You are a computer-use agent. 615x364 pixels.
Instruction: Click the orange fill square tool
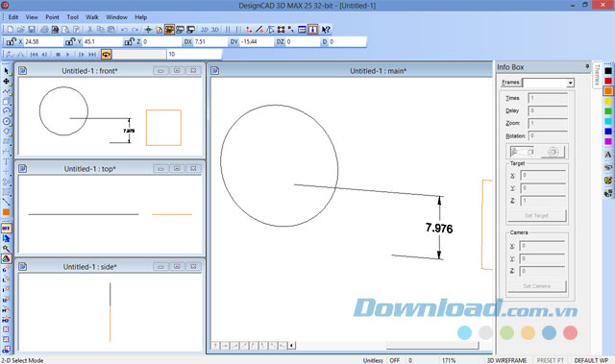[x=7, y=212]
